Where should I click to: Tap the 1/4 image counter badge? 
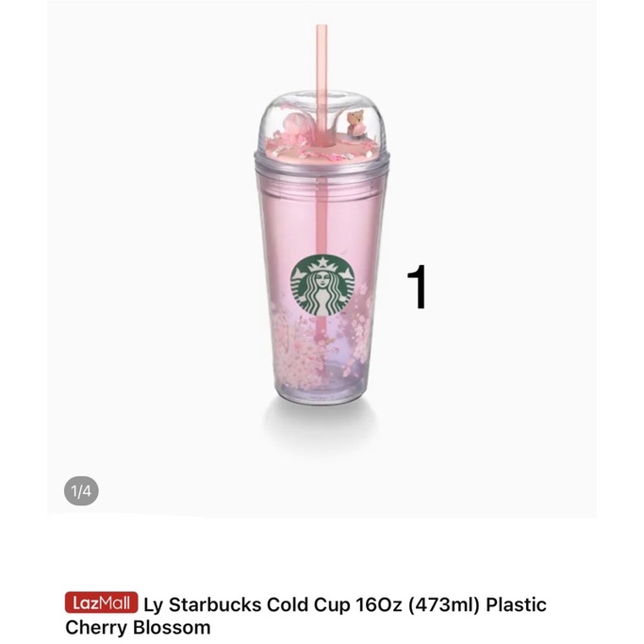pos(81,491)
